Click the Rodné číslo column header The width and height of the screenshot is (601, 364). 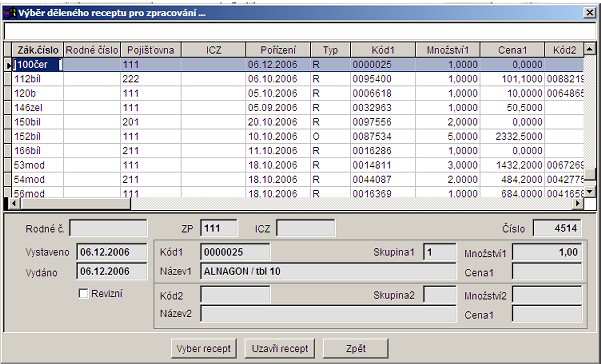tap(92, 50)
